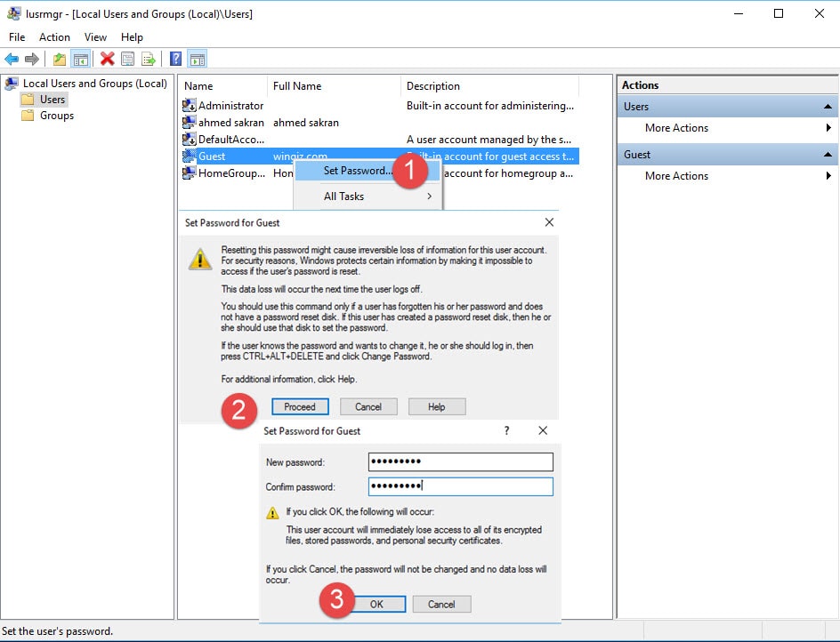
Task: Choose Set Password from the context menu
Action: [356, 171]
